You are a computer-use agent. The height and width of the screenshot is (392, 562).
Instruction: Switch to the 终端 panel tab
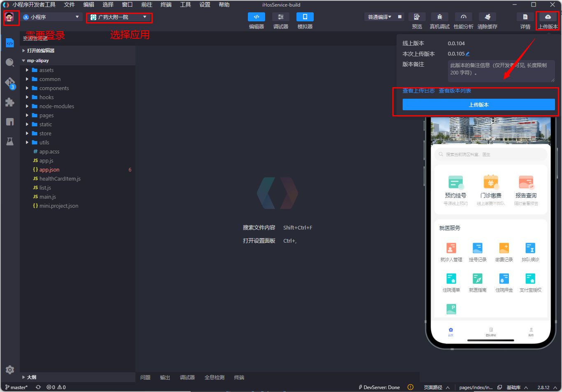click(239, 377)
